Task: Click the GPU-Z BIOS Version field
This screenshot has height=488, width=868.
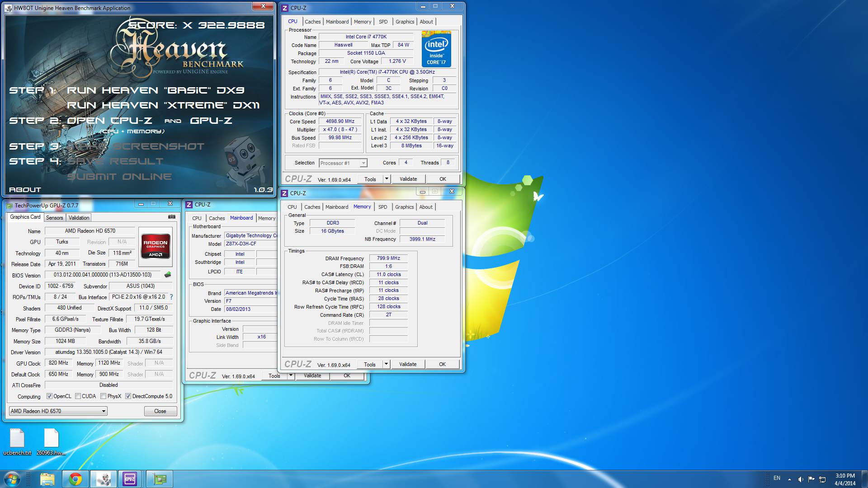Action: (103, 275)
